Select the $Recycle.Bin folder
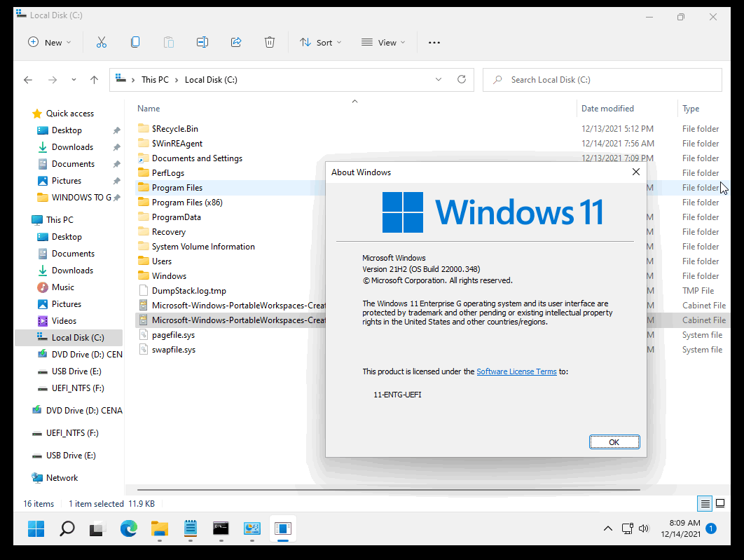Screen dimensions: 744x560 point(174,128)
